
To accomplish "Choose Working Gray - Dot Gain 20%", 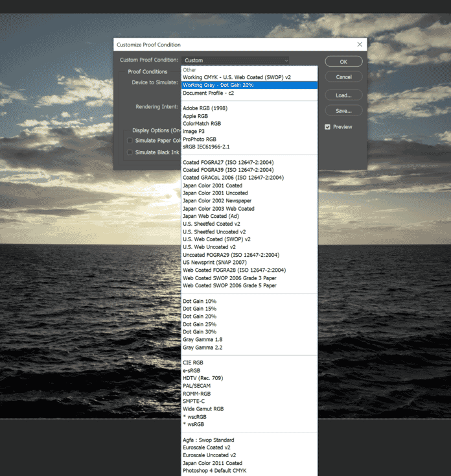I will (x=218, y=85).
